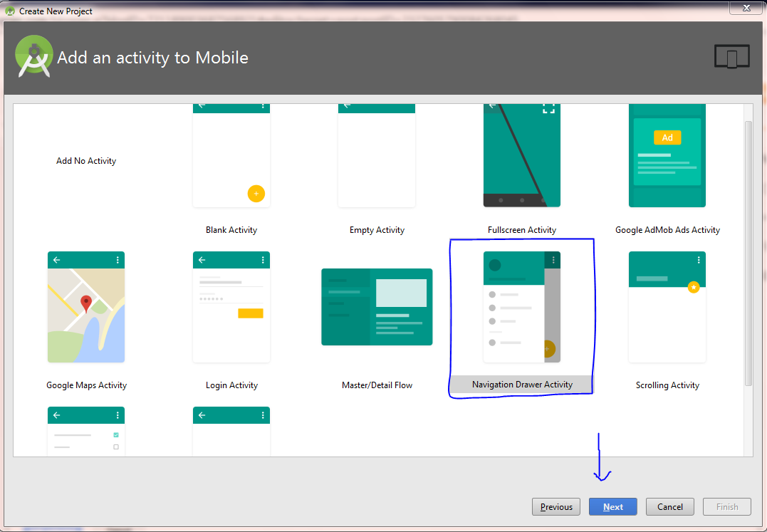This screenshot has width=767, height=532.
Task: Select the highlighted Navigation Drawer Activity
Action: (521, 307)
